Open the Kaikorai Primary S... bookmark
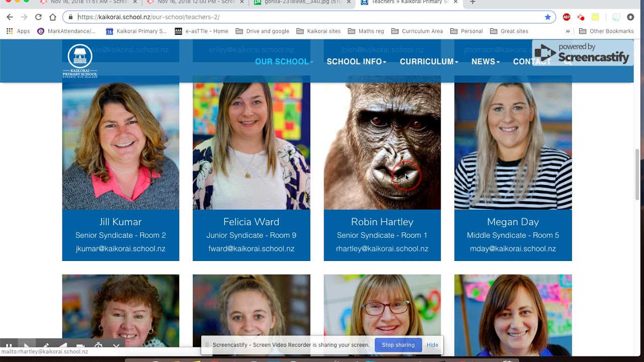 click(136, 31)
